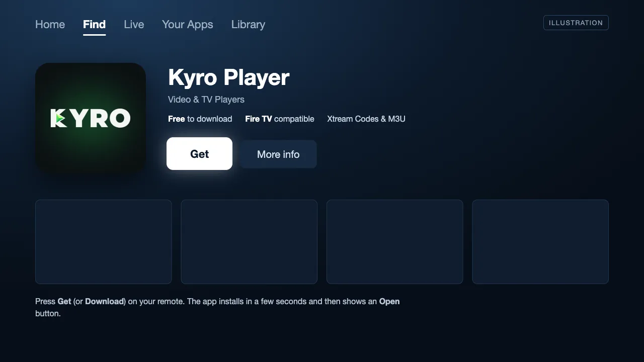Click the Fire TV compatible label
The width and height of the screenshot is (644, 362).
point(280,119)
